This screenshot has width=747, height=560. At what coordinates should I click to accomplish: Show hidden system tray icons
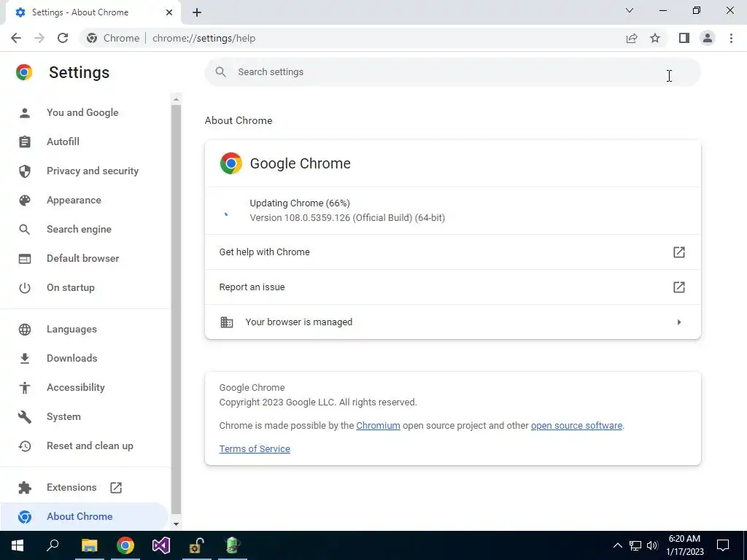pyautogui.click(x=617, y=545)
